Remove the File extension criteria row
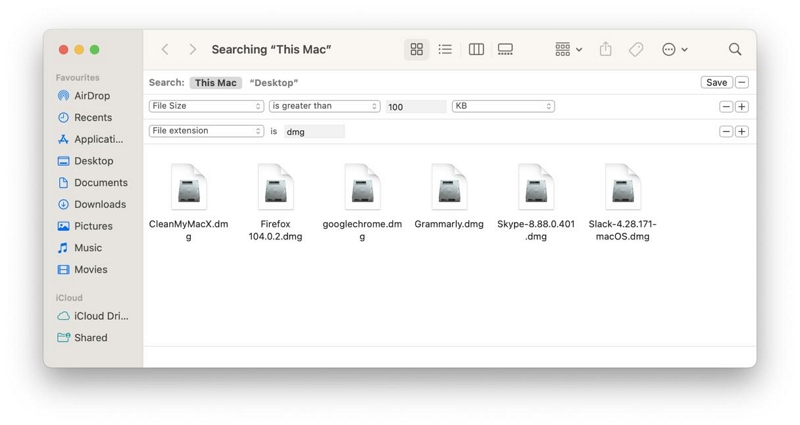 coord(726,132)
